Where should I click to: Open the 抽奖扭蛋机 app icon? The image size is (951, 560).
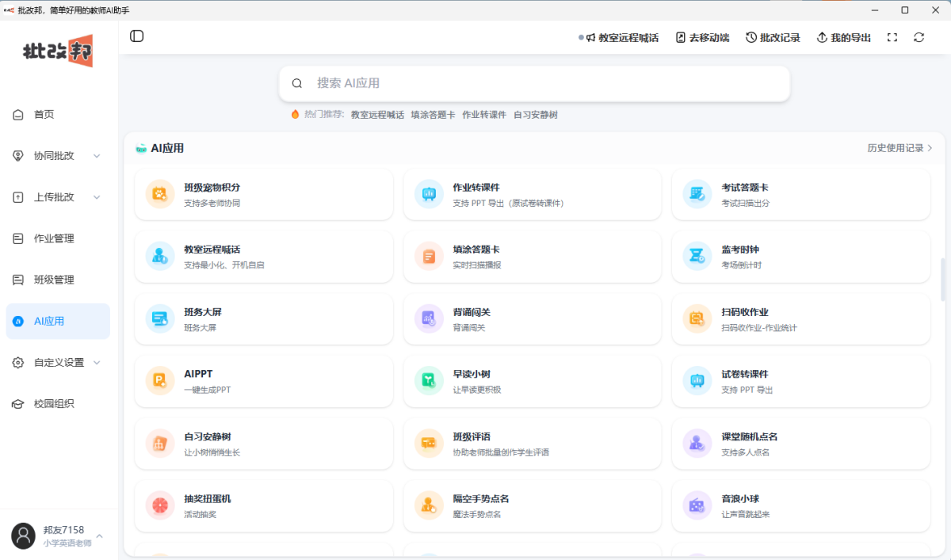coord(160,505)
